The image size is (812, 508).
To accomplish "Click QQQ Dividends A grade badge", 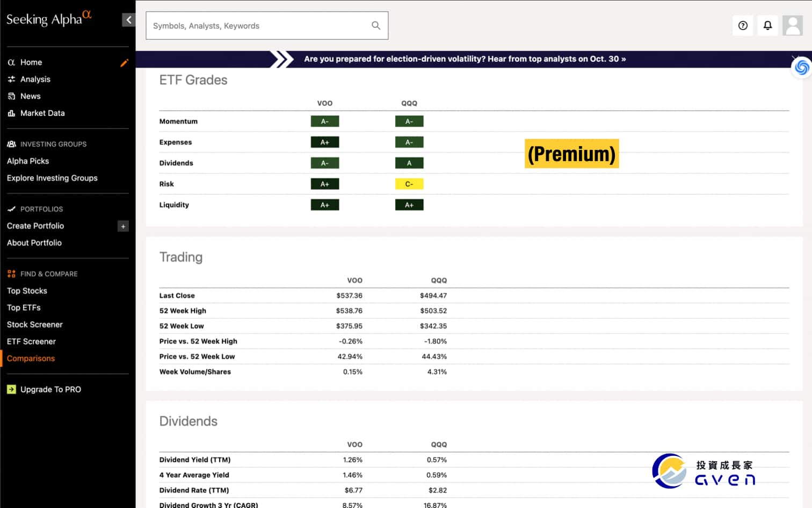I will click(409, 163).
